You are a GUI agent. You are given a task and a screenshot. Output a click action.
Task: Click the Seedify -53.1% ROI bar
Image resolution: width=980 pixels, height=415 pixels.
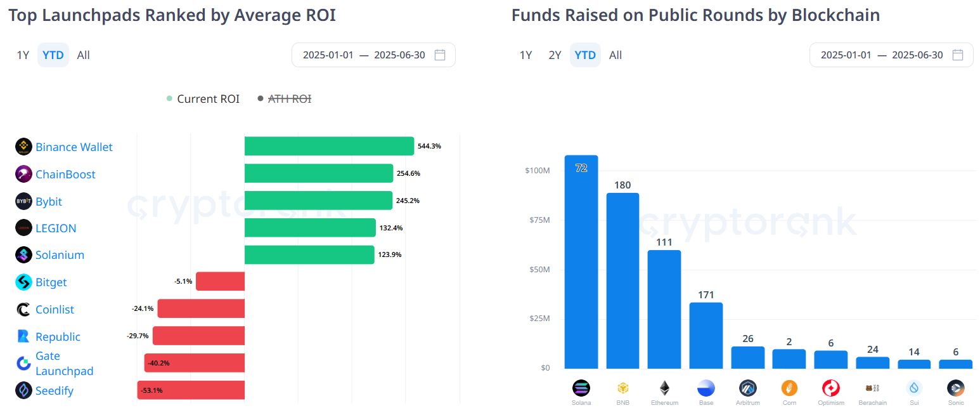pos(191,390)
